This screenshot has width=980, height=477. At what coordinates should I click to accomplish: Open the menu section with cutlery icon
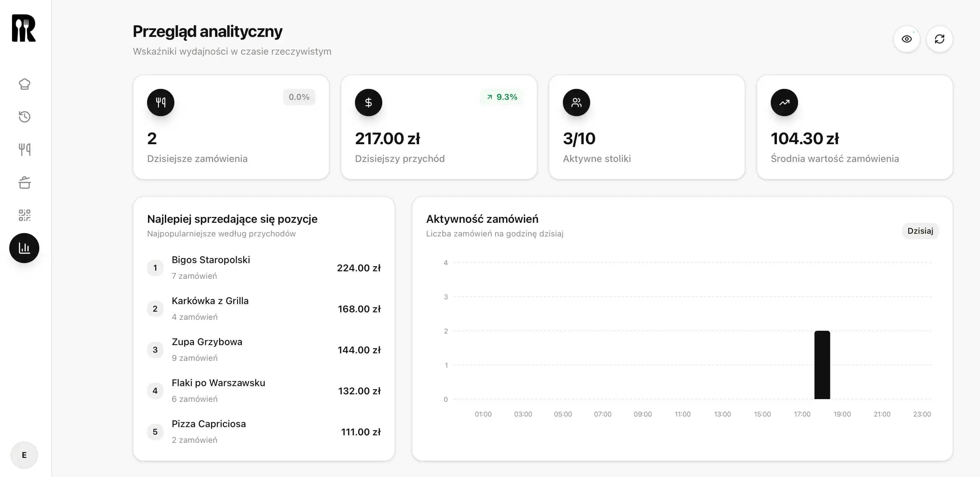click(24, 149)
